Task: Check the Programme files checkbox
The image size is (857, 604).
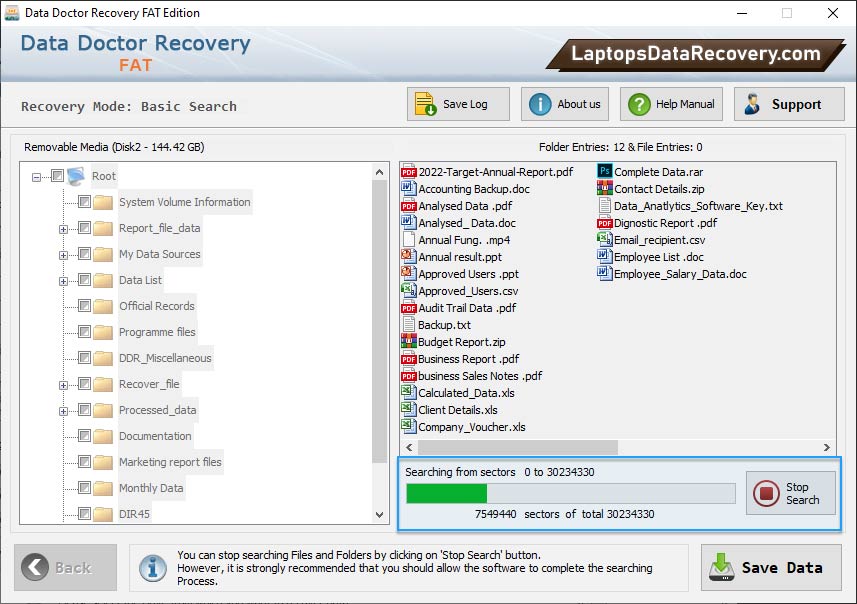Action: [x=84, y=332]
